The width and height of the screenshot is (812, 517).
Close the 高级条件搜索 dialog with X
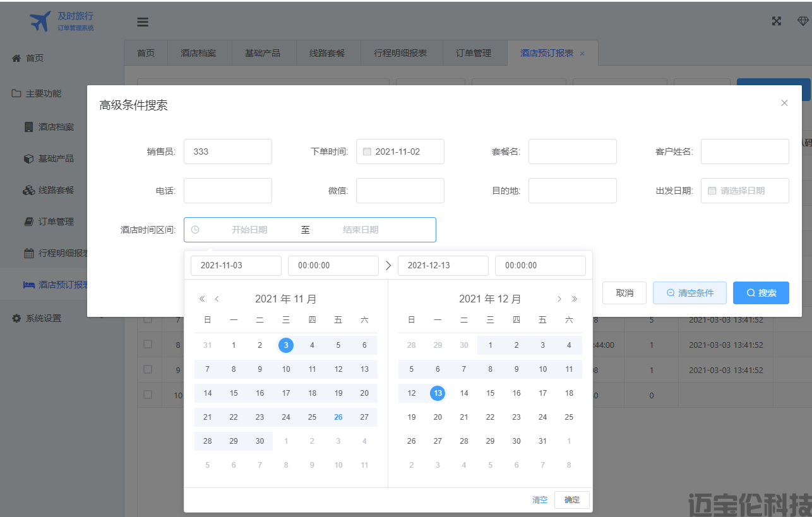click(784, 103)
